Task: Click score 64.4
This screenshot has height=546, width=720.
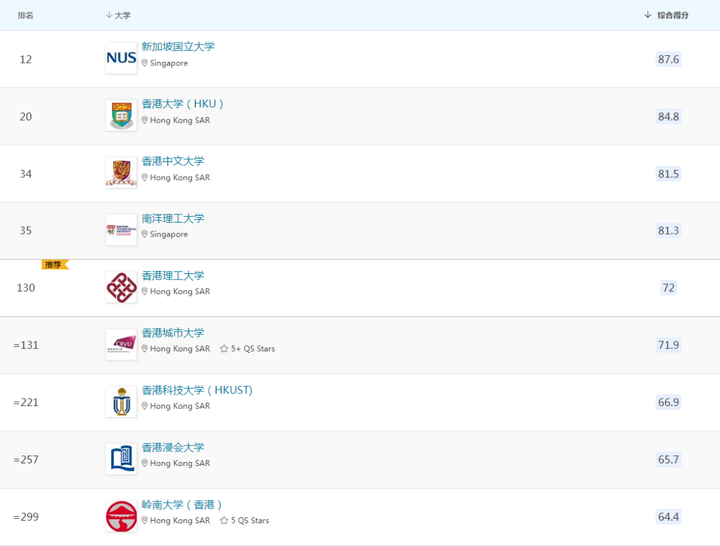Action: [x=668, y=517]
